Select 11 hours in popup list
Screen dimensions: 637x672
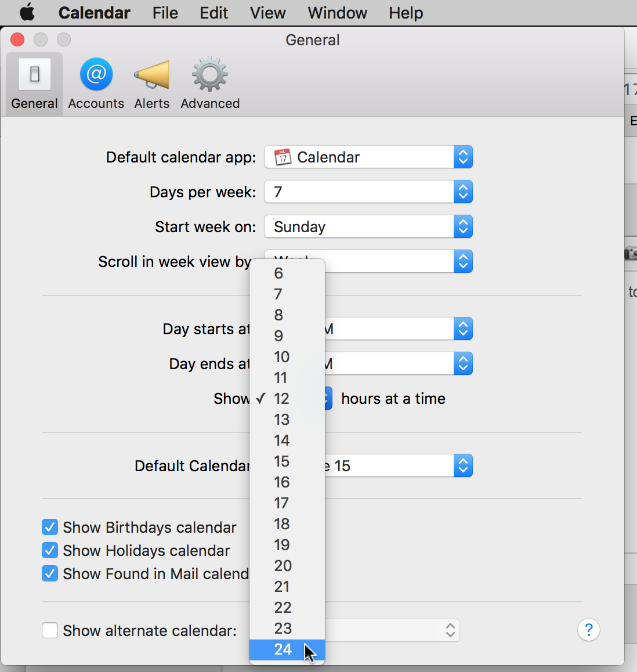(287, 378)
